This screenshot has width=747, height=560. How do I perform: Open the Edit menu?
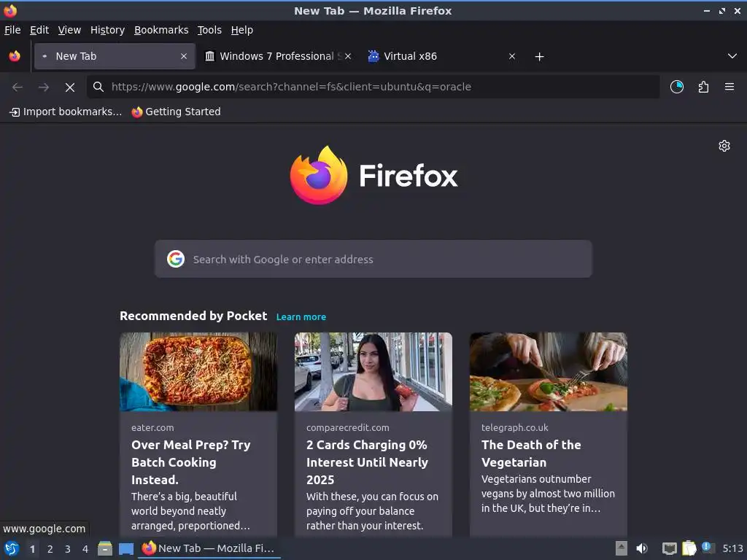click(x=39, y=30)
